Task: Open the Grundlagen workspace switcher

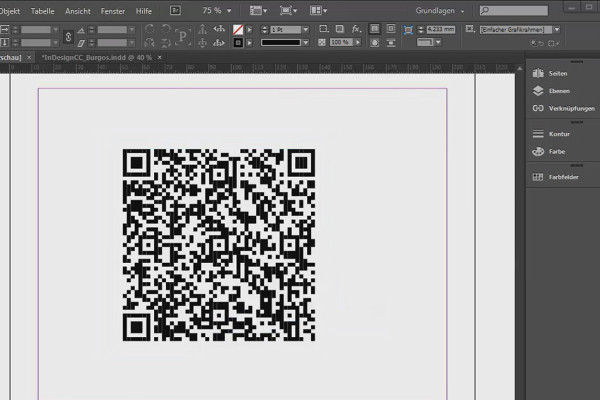Action: tap(440, 11)
